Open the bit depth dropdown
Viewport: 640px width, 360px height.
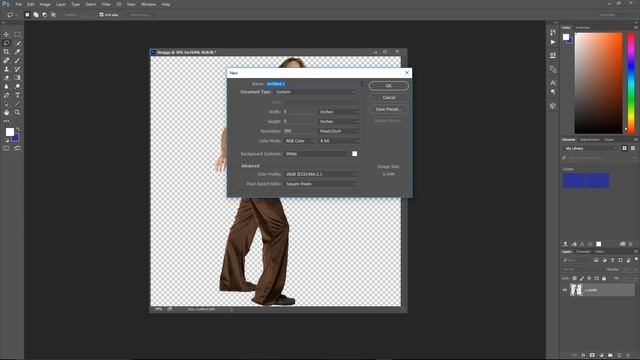click(339, 141)
